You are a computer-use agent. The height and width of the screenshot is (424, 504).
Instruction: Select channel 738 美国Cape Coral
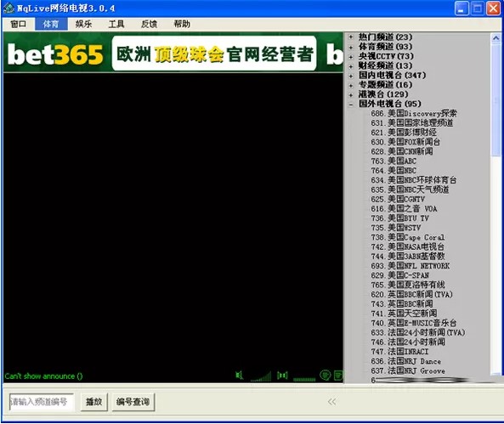click(x=408, y=237)
